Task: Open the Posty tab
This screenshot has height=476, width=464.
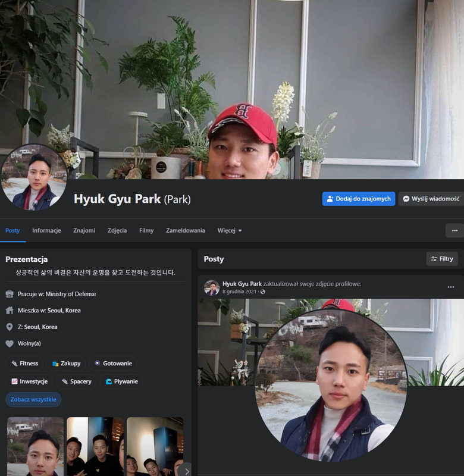Action: click(x=12, y=230)
